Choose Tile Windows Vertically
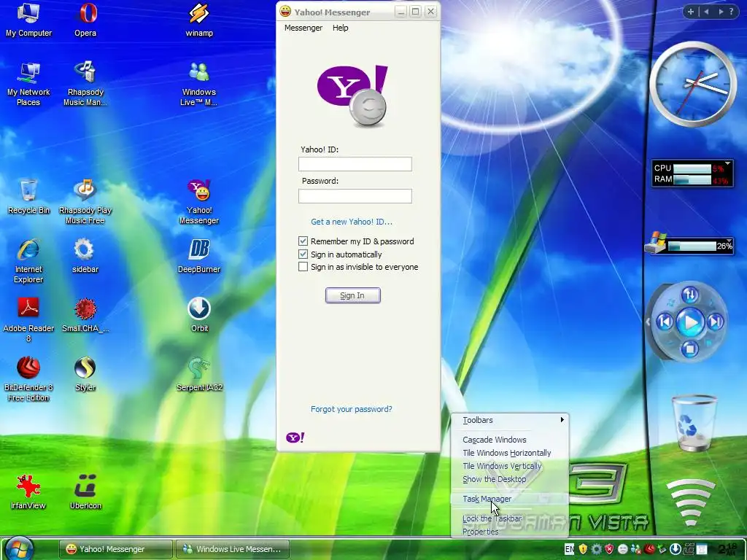The height and width of the screenshot is (560, 747). click(509, 466)
